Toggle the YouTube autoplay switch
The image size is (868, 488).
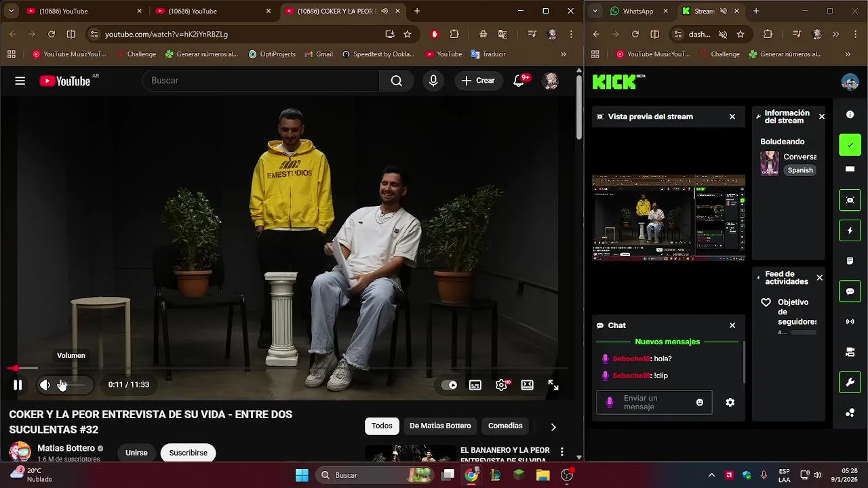449,385
